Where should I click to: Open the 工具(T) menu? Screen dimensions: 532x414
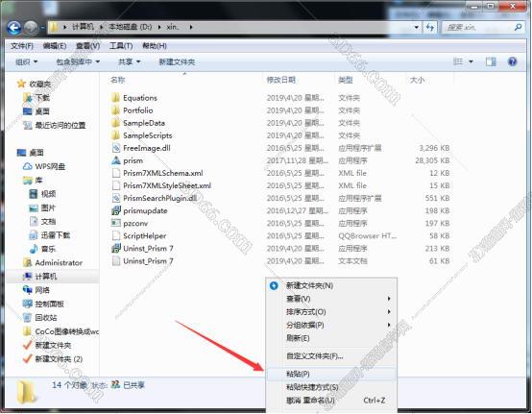click(x=121, y=46)
